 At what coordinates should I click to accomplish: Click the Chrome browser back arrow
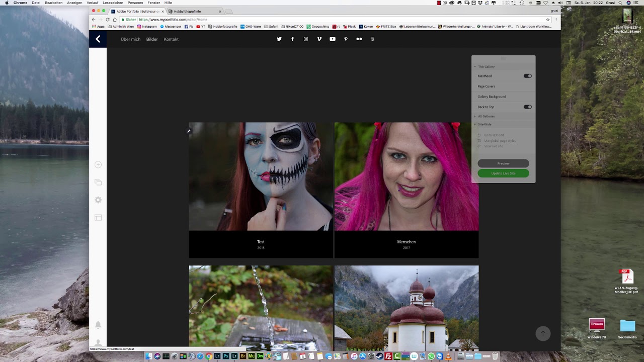click(94, 20)
